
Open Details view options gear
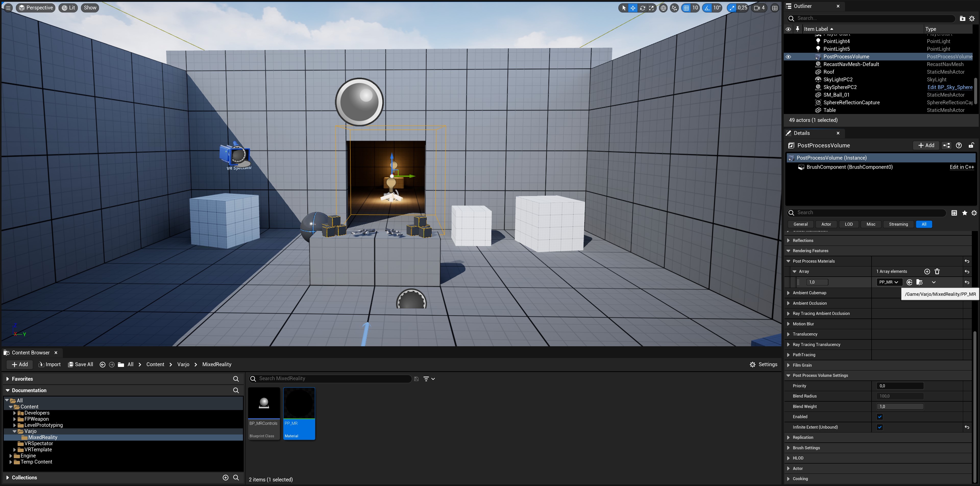pos(974,213)
